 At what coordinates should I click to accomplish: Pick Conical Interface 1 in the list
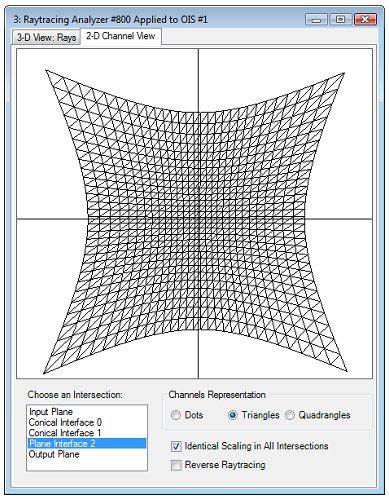(x=65, y=433)
